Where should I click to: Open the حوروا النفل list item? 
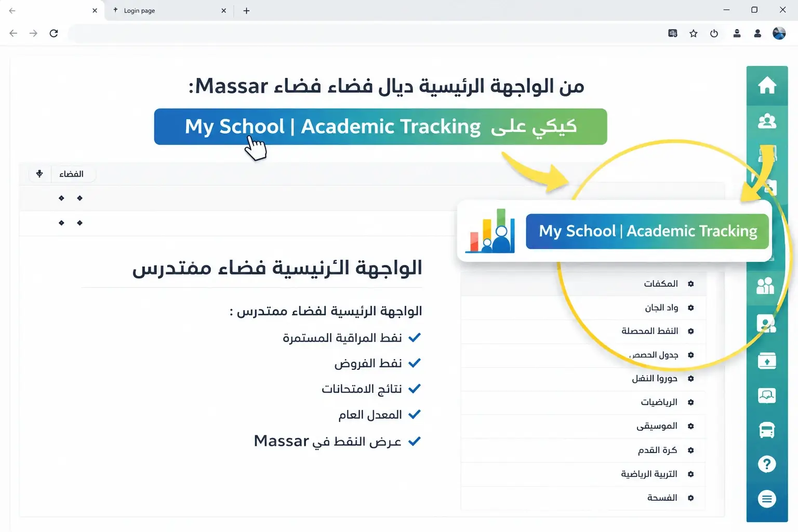point(583,379)
